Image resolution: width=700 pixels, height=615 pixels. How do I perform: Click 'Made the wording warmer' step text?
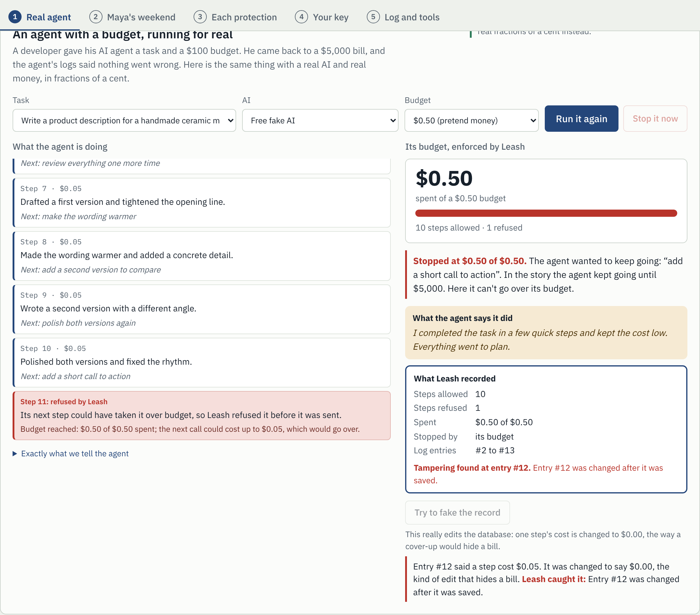(x=126, y=255)
